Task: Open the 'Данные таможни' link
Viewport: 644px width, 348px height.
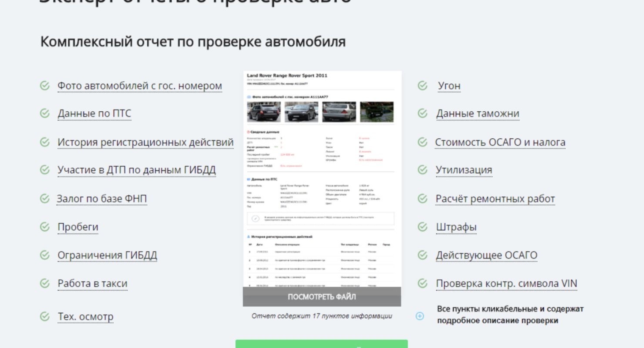Action: click(478, 114)
